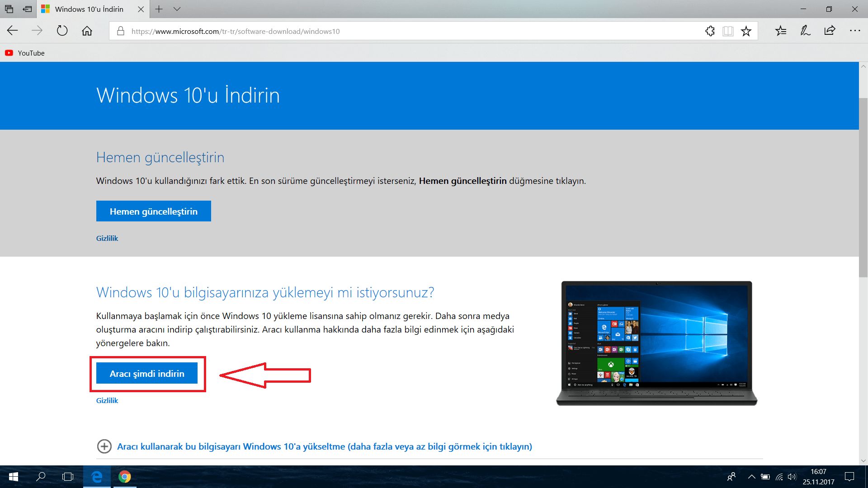Open a new tab with plus button
Image resolution: width=868 pixels, height=488 pixels.
159,9
